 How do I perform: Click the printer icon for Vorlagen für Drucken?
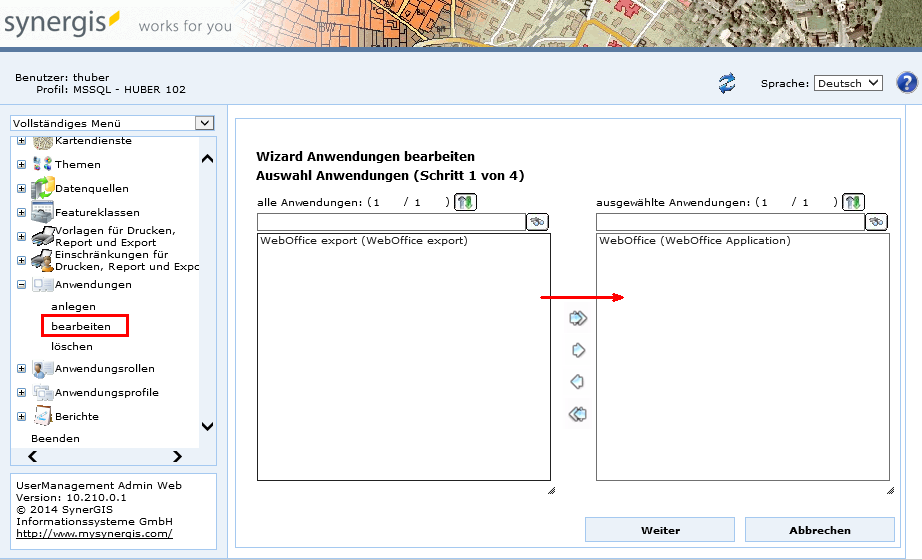[x=42, y=236]
